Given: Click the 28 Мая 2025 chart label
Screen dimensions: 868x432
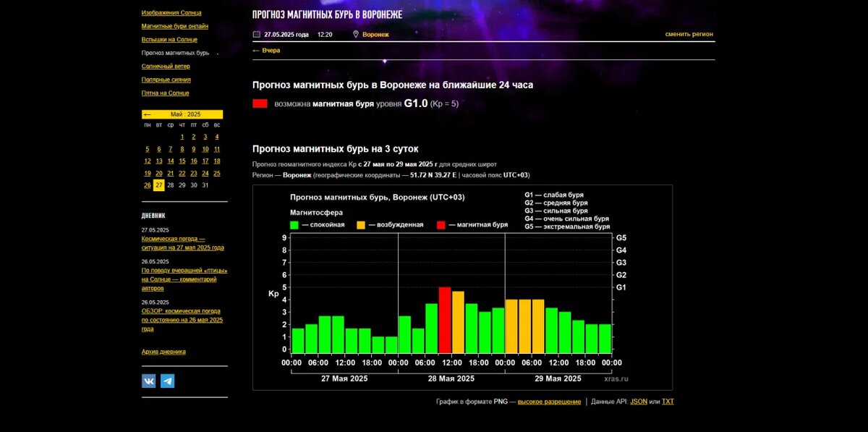Looking at the screenshot, I should pos(451,378).
